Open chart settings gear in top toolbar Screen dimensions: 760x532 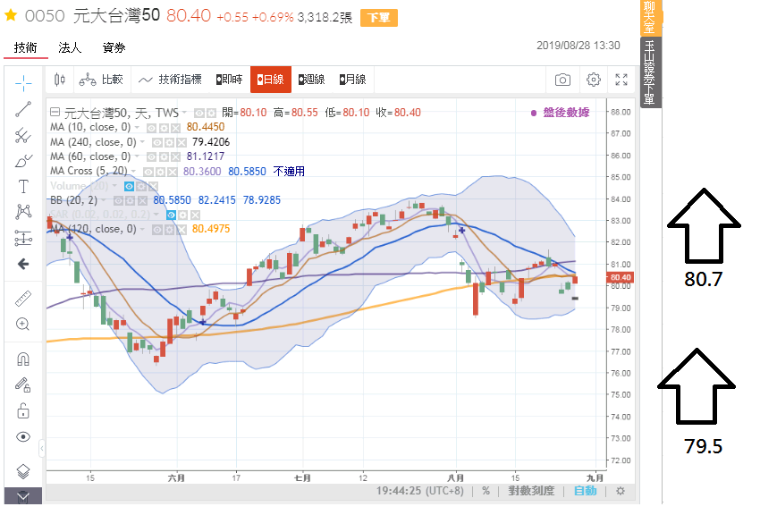pyautogui.click(x=593, y=80)
